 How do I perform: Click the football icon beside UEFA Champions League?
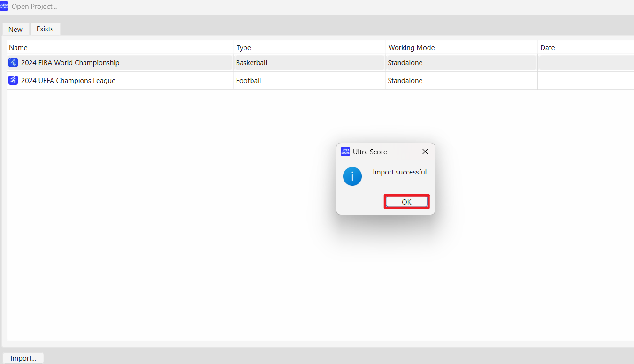(x=13, y=80)
